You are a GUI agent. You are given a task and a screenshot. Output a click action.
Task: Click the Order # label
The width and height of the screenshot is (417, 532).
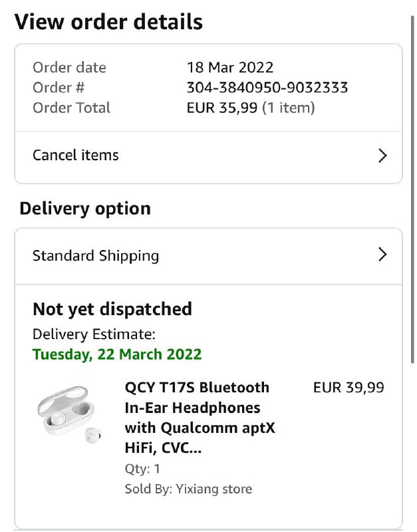59,88
